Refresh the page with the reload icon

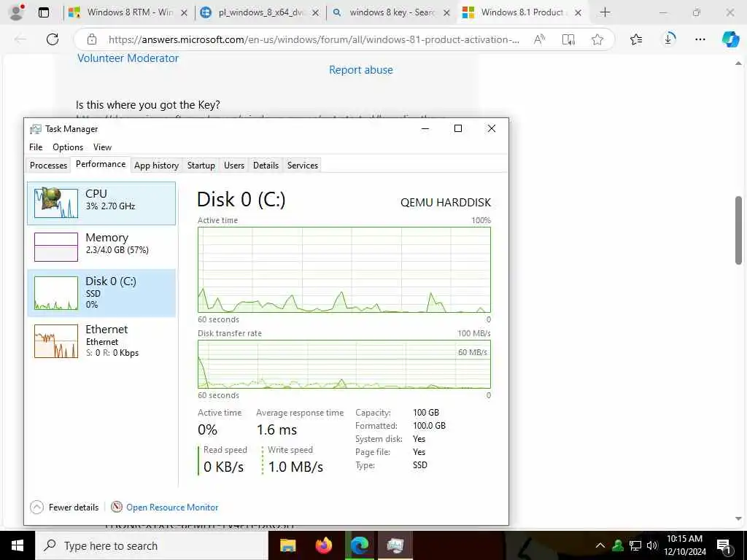pos(53,39)
